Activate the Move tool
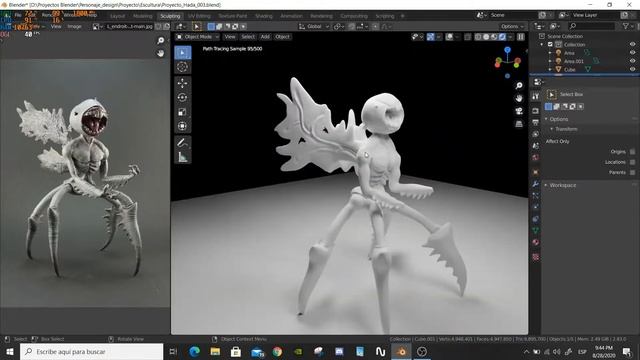 182,83
